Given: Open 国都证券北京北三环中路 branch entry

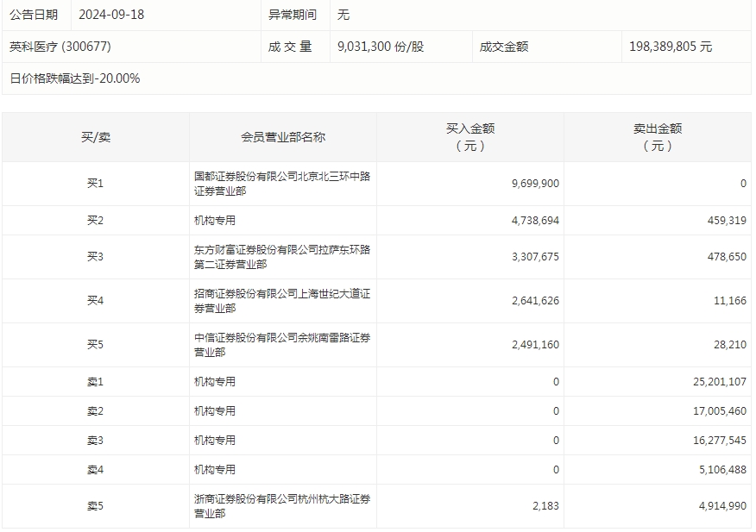Looking at the screenshot, I should point(282,184).
